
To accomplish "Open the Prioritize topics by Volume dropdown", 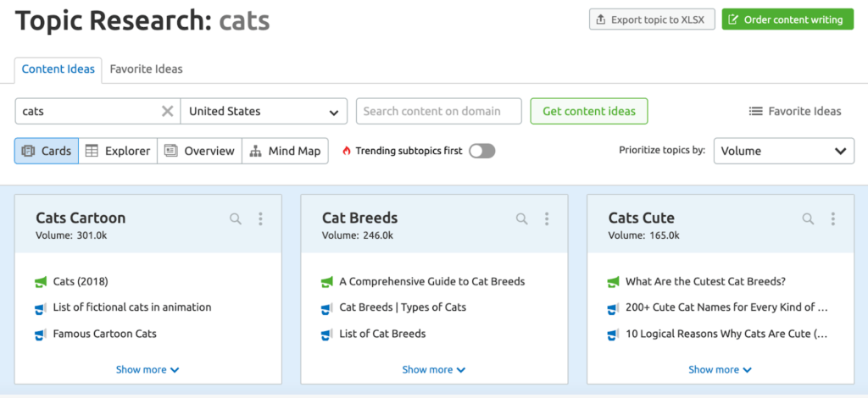I will pos(783,151).
